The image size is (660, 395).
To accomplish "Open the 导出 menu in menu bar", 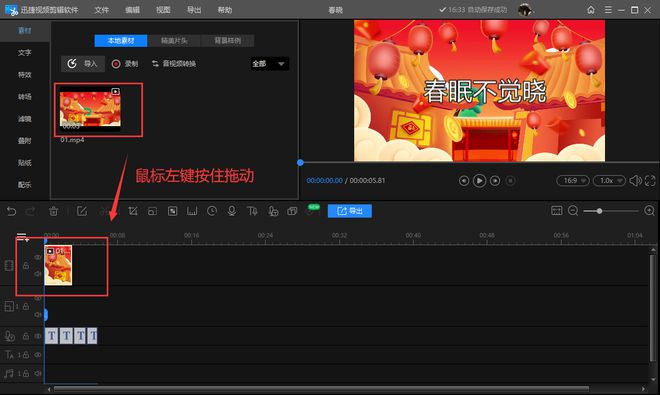I will point(194,10).
